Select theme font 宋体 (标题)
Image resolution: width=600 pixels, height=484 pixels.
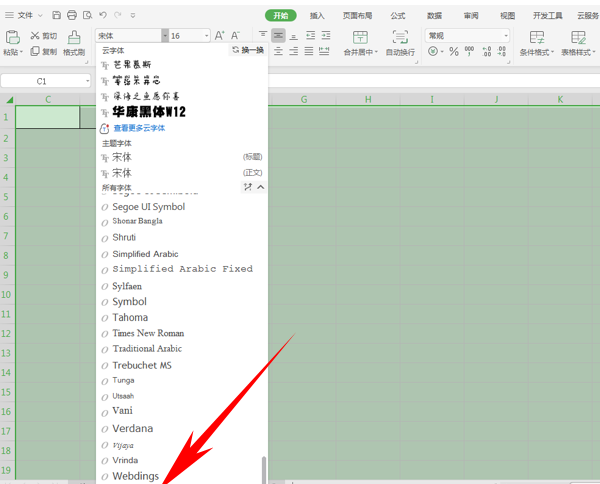point(182,157)
